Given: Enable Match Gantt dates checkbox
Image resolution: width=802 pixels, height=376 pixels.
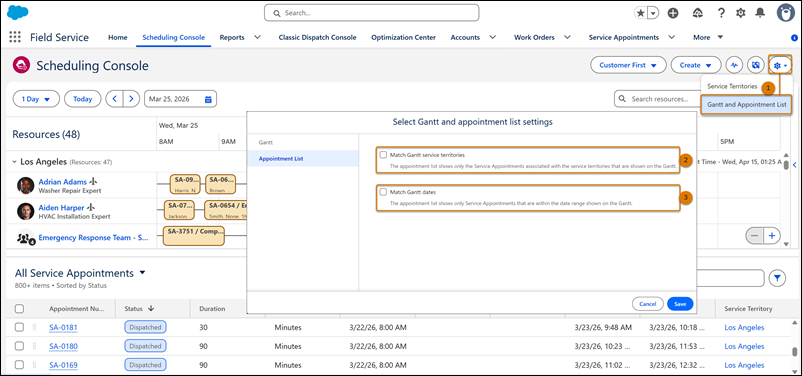Looking at the screenshot, I should [x=383, y=192].
